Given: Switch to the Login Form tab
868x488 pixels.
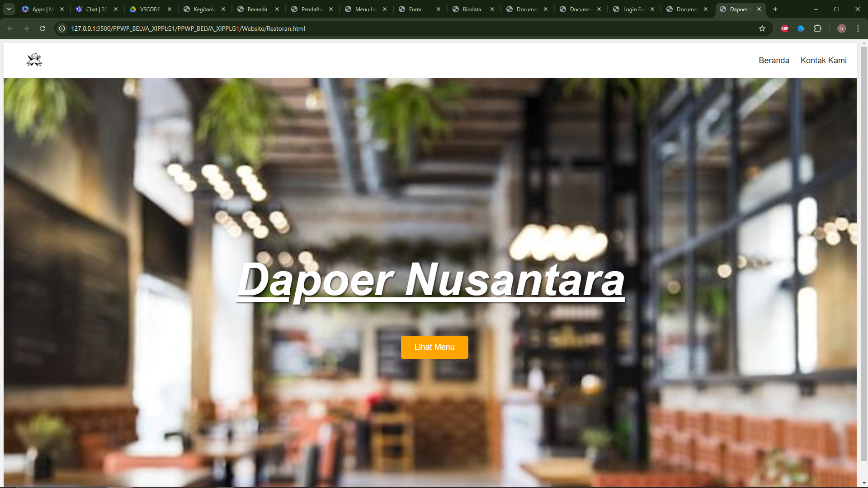Looking at the screenshot, I should pos(633,9).
